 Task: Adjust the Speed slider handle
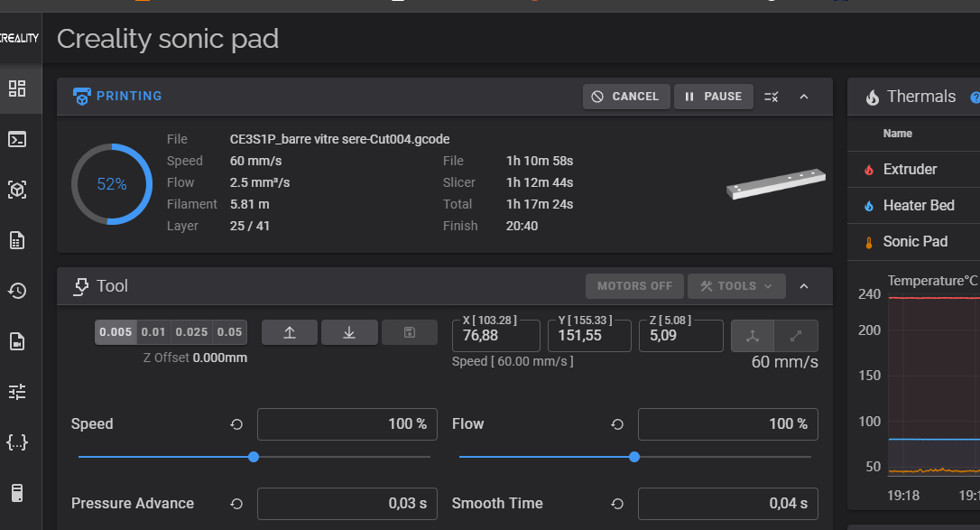coord(254,457)
